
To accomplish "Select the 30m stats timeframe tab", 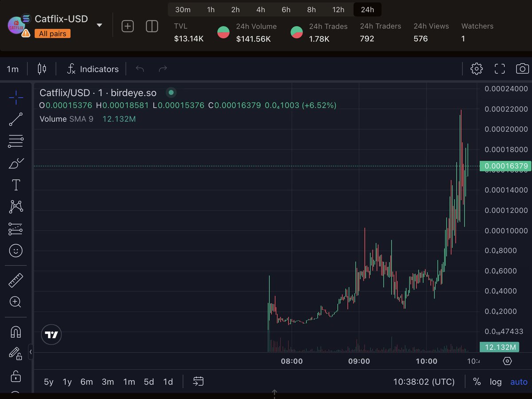I will (x=183, y=9).
